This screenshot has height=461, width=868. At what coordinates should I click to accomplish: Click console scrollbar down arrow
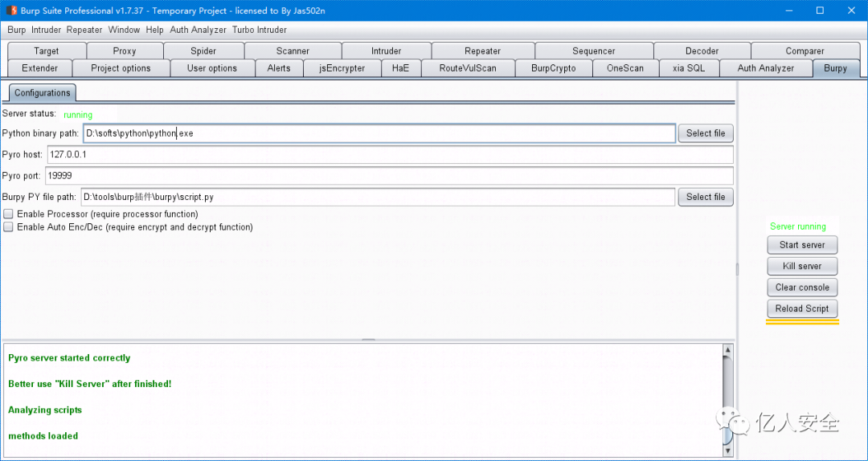[x=727, y=451]
